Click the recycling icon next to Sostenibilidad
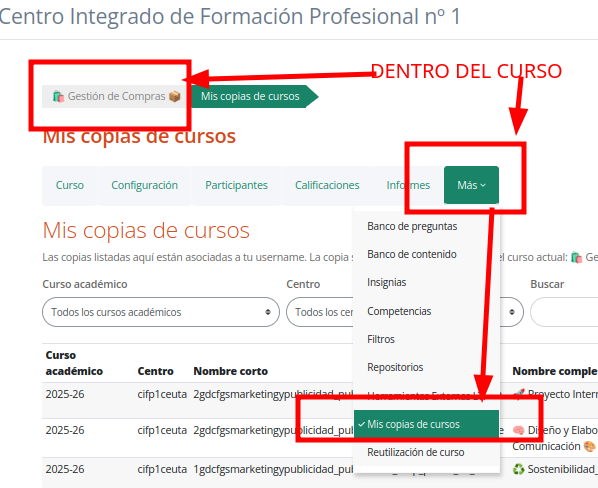This screenshot has width=598, height=488. coord(518,469)
